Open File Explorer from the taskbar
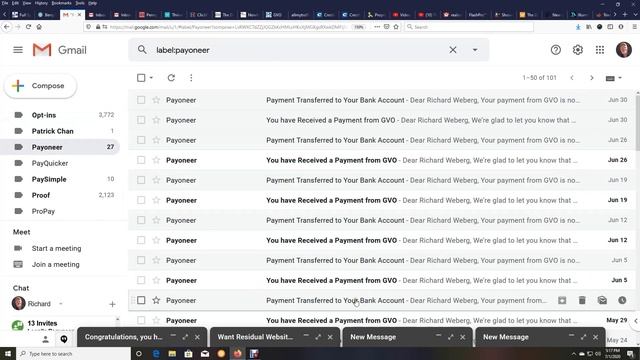 pyautogui.click(x=172, y=353)
